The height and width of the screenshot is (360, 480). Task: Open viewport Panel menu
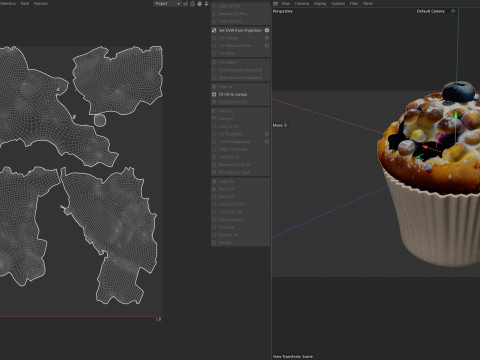[368, 4]
